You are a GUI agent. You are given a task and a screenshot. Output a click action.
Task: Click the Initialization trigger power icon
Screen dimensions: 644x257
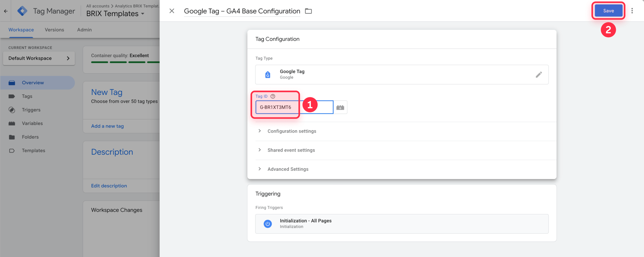(x=268, y=224)
